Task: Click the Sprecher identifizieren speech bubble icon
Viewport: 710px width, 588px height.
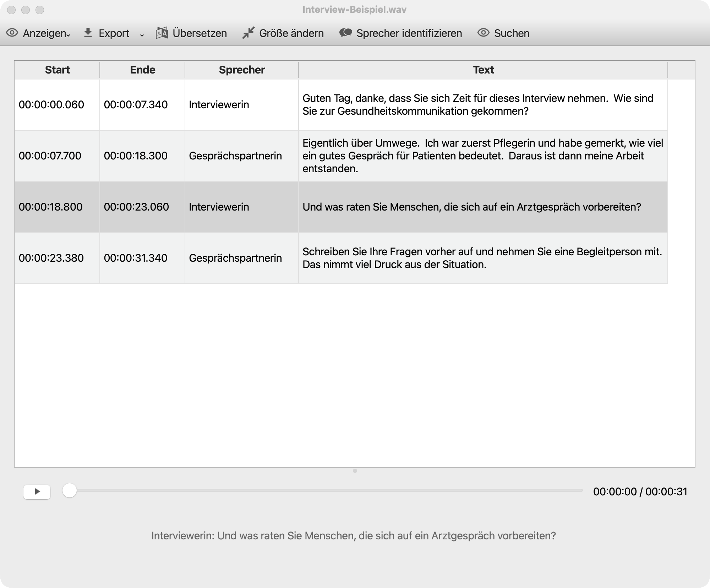Action: (x=345, y=33)
